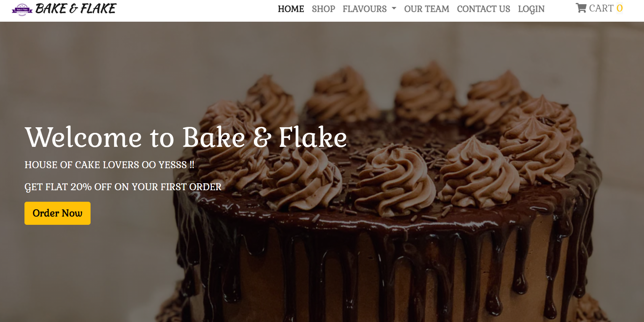Screen dimensions: 644x322
Task: Visit the OUR TEAM page
Action: tap(427, 9)
